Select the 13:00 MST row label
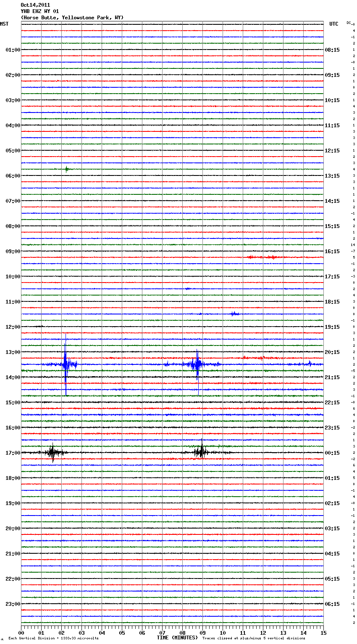The image size is (357, 644). tap(13, 352)
